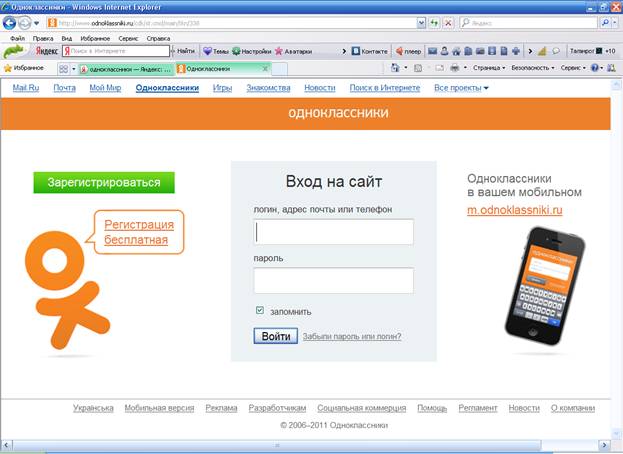Open Избранное favorites star button
Screen dimensions: 623x454
[x=24, y=68]
